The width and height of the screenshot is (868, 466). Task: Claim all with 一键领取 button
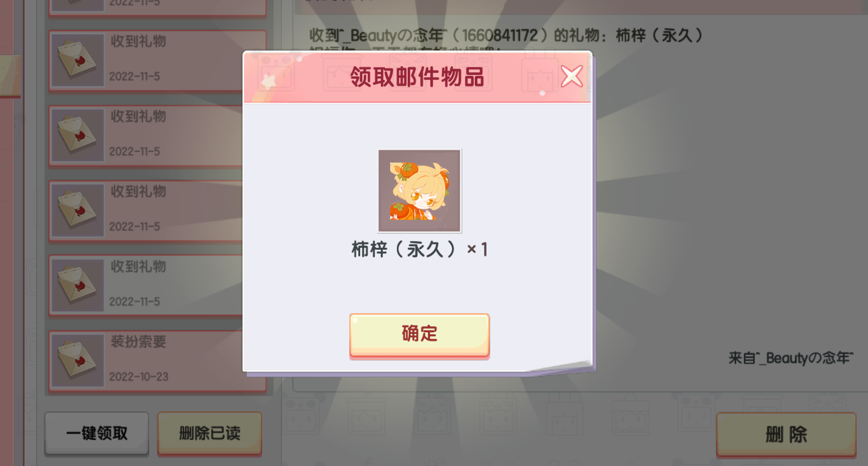pos(97,433)
